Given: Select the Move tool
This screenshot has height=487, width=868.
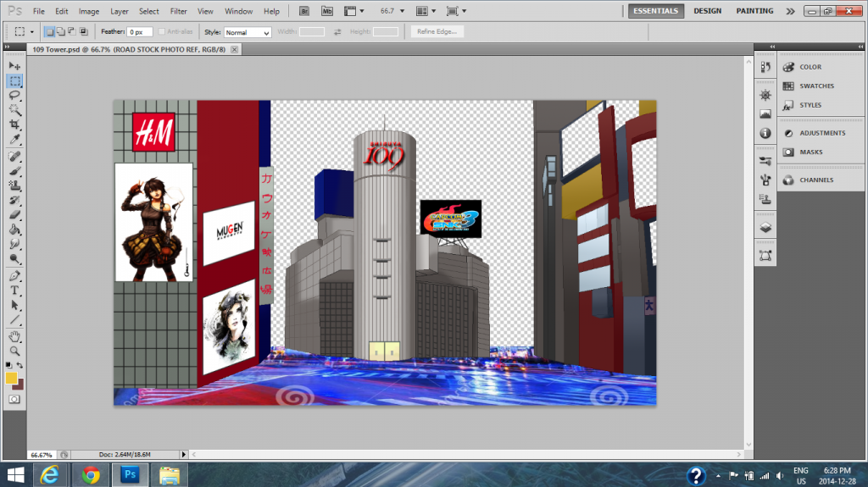Looking at the screenshot, I should pyautogui.click(x=14, y=65).
